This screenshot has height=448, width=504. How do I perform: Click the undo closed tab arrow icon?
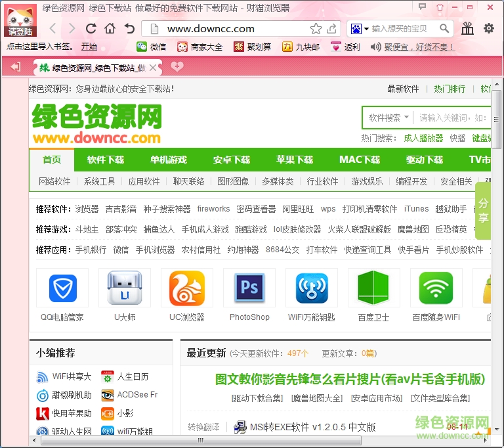tap(130, 29)
